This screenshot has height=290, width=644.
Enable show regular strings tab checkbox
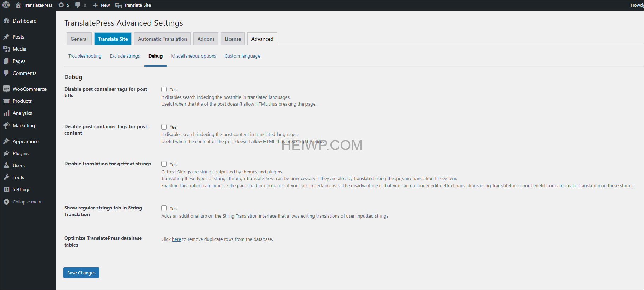164,208
